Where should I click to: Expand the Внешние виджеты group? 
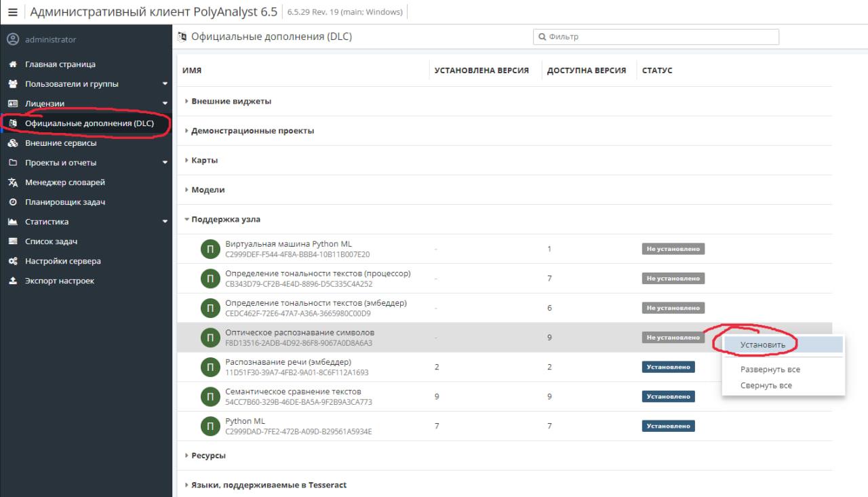coord(187,101)
